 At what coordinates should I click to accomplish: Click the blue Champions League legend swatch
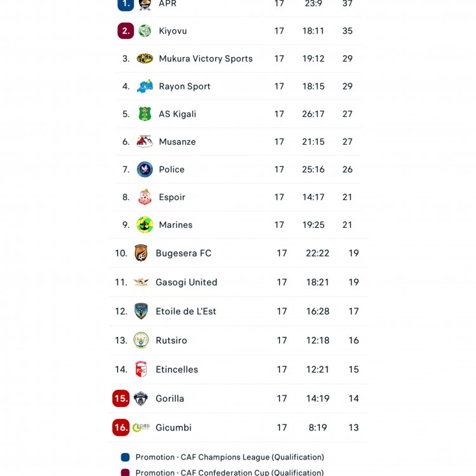coord(126,457)
